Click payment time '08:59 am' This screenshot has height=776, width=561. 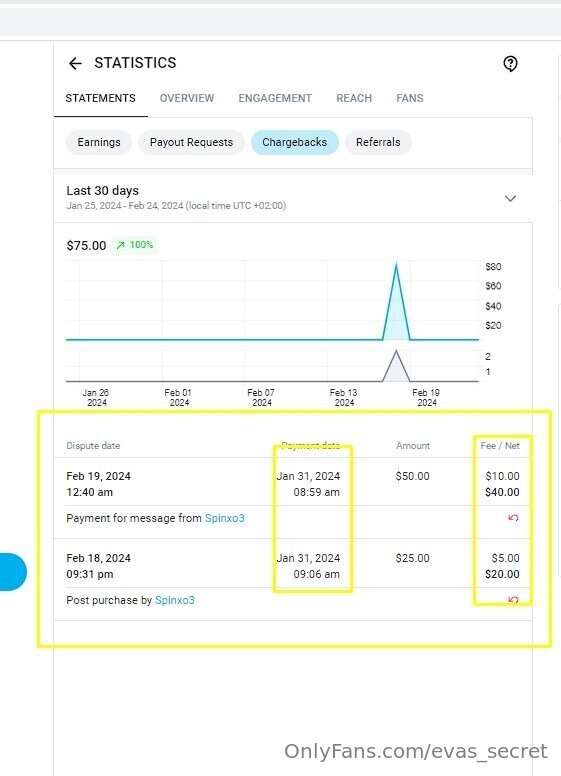[317, 492]
